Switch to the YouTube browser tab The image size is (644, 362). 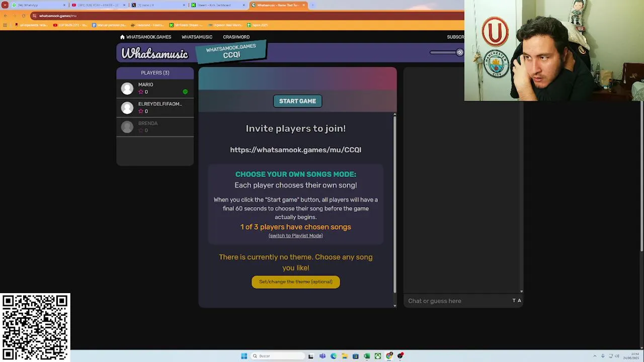point(99,5)
